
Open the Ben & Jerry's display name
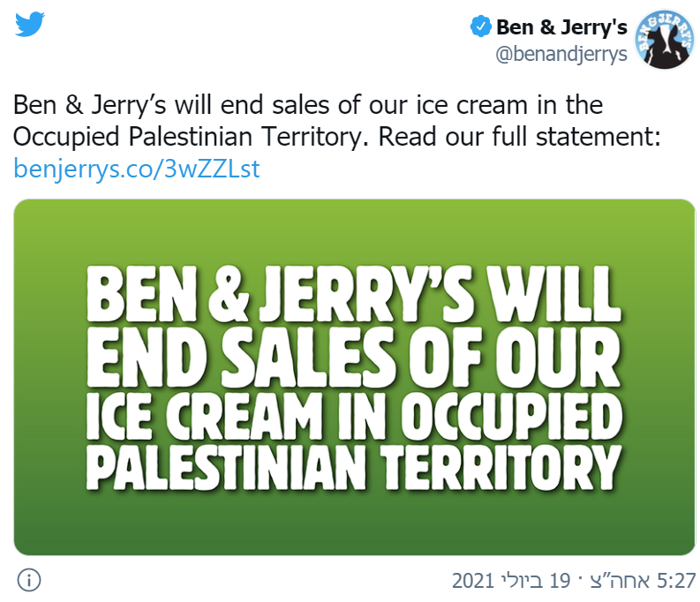(561, 27)
